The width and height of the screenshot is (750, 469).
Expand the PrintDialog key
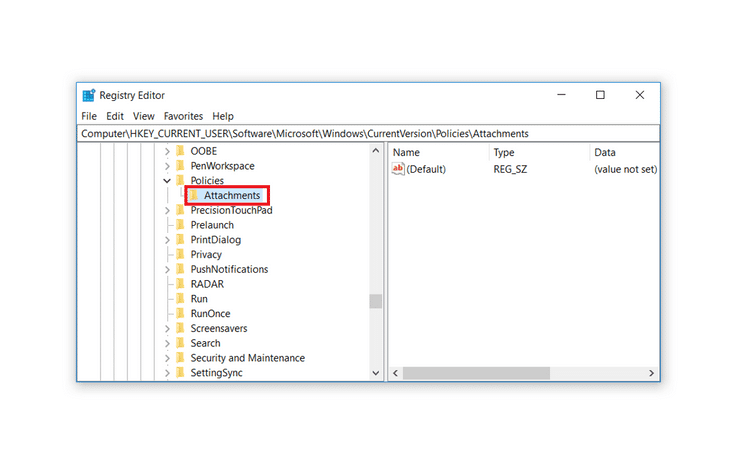click(x=167, y=240)
